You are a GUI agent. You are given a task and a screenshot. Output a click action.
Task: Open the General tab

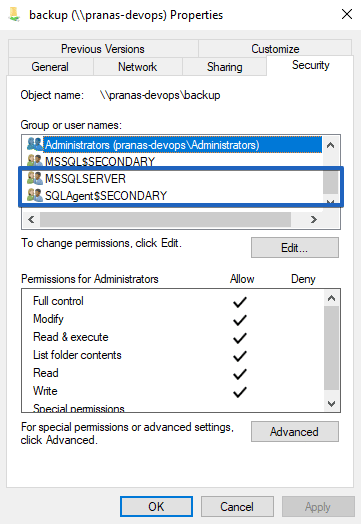pos(50,67)
